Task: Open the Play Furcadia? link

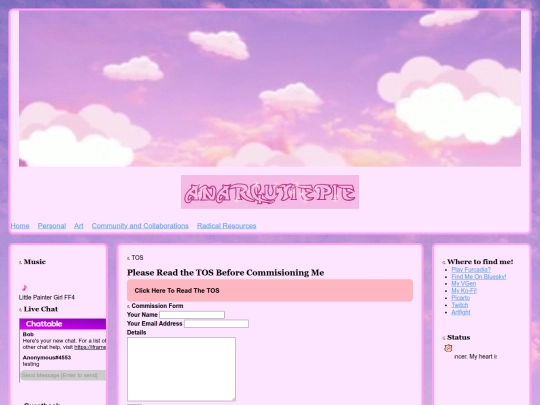Action: click(471, 270)
